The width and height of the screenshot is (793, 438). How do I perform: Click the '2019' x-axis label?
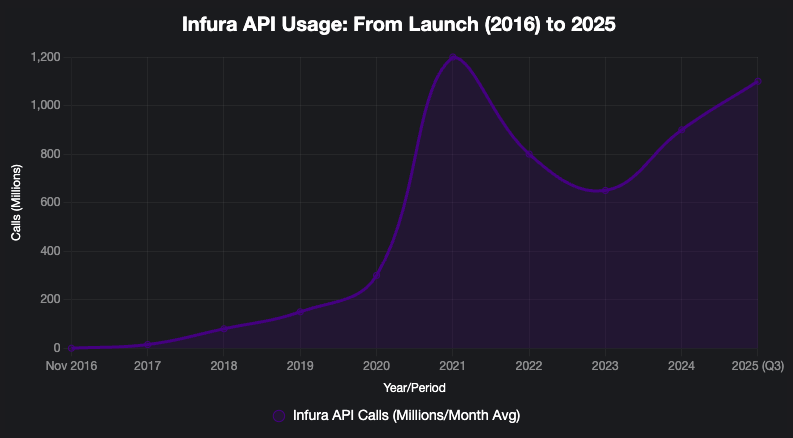point(300,366)
